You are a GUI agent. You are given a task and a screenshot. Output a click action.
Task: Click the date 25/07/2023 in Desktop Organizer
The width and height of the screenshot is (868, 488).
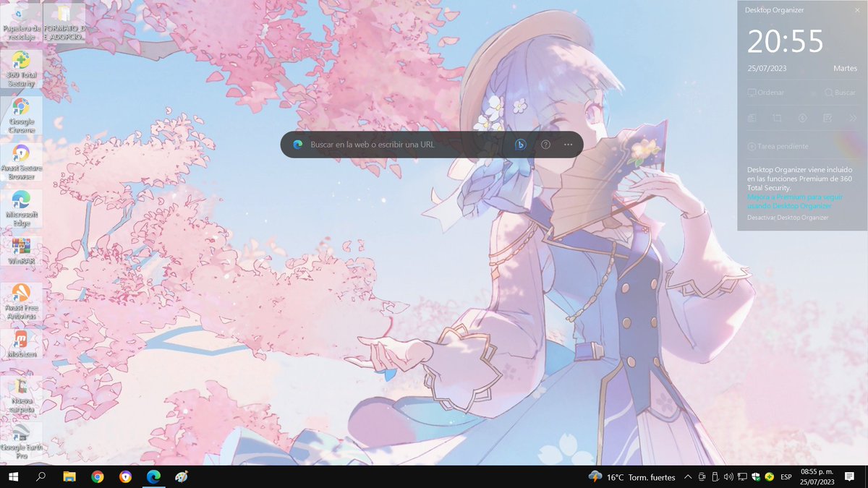[x=767, y=69]
